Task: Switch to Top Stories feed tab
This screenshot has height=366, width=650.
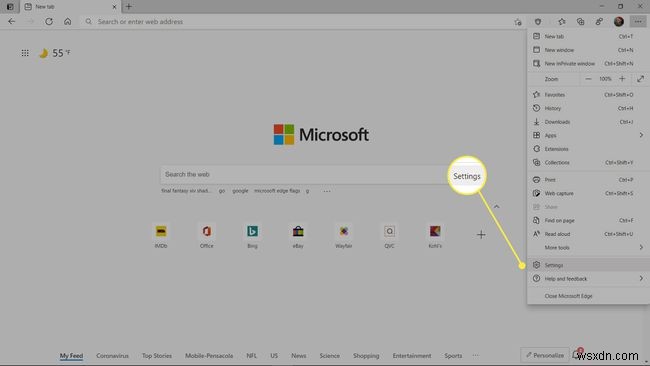Action: point(157,356)
